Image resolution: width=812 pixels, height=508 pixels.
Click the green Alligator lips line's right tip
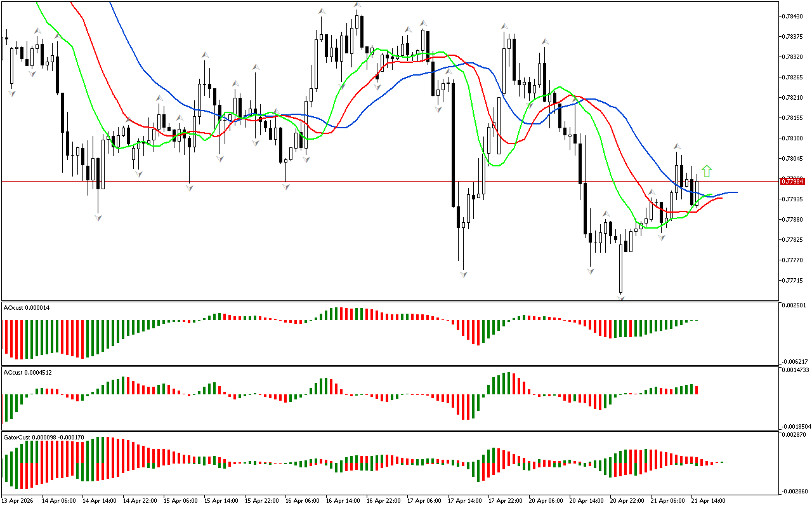point(712,196)
